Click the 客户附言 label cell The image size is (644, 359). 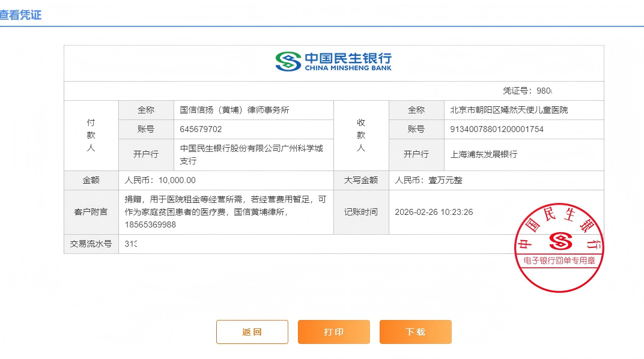pos(91,212)
